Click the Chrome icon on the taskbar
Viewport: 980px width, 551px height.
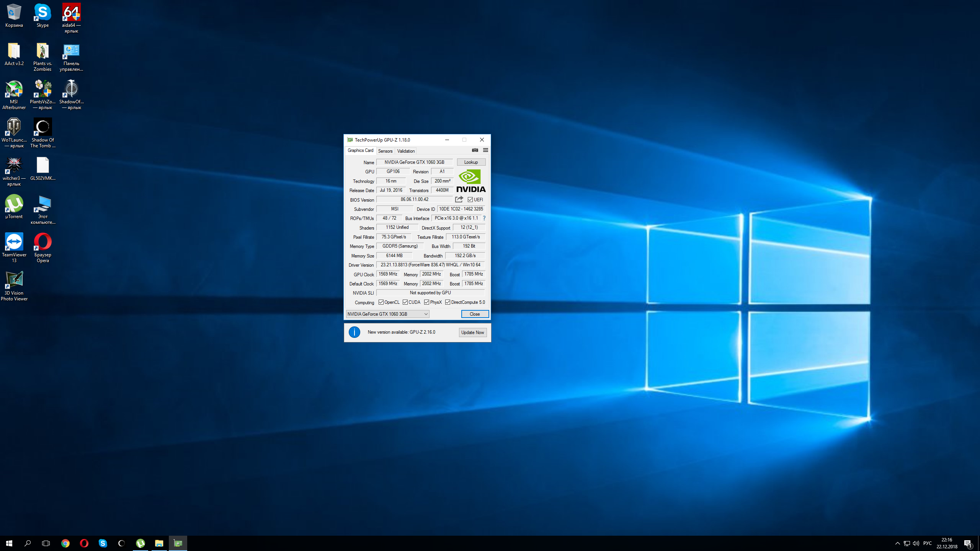click(x=65, y=543)
